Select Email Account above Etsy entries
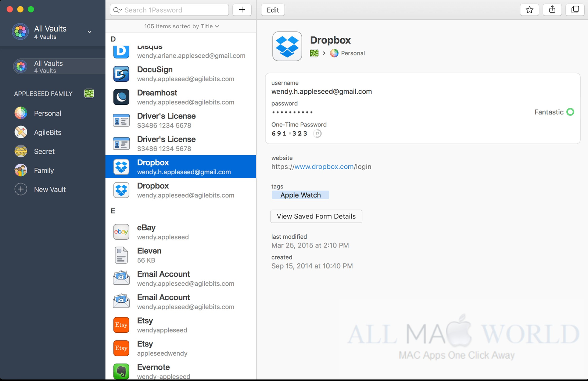Viewport: 588px width, 381px height. pos(181,302)
